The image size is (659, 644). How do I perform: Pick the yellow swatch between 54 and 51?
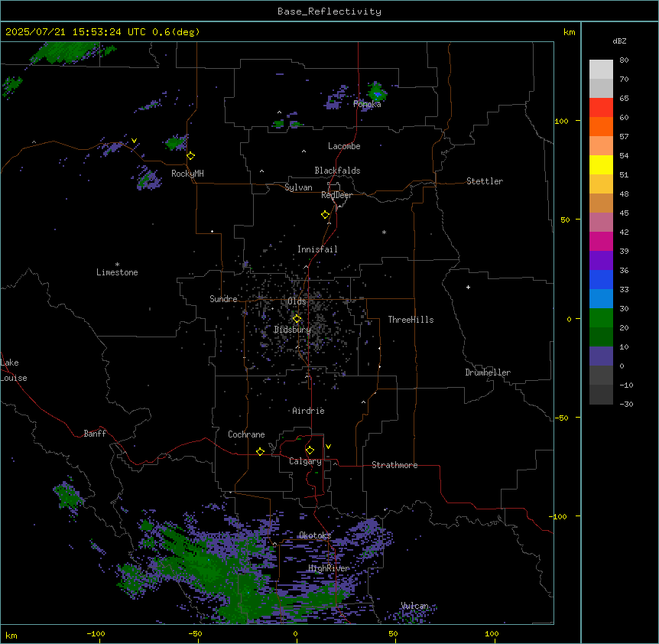pos(601,164)
